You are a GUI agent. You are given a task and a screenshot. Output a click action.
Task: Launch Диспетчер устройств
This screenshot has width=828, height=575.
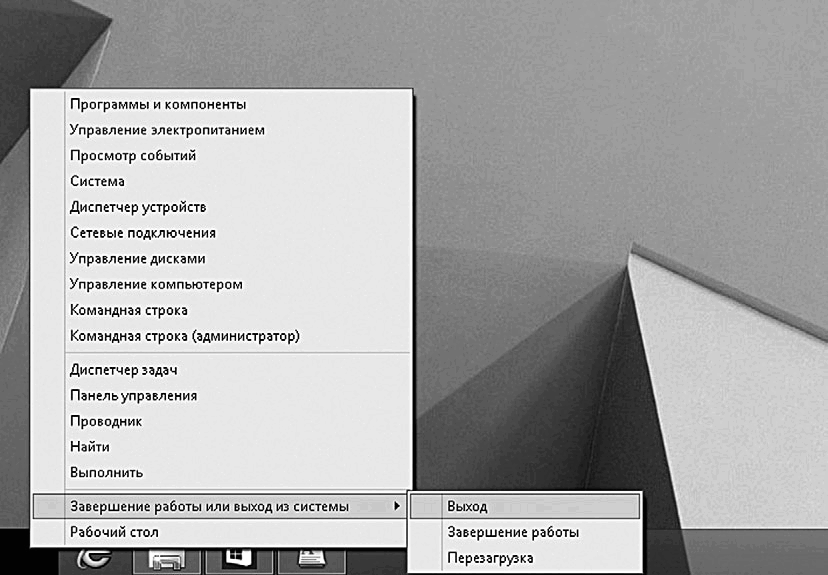point(138,207)
